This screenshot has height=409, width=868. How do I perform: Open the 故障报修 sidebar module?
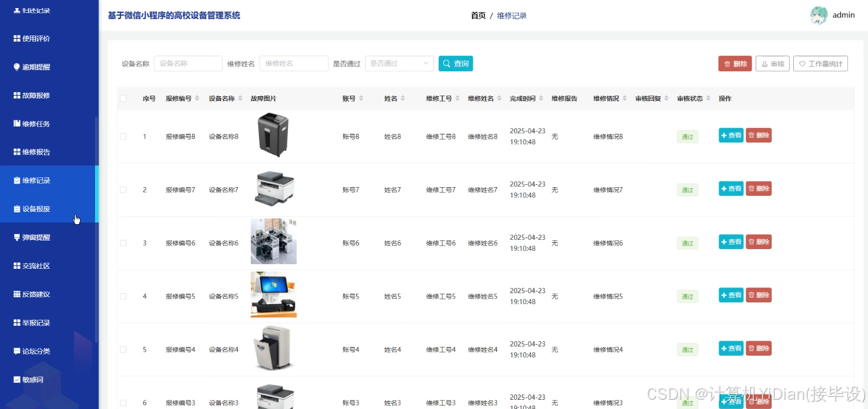coord(35,95)
